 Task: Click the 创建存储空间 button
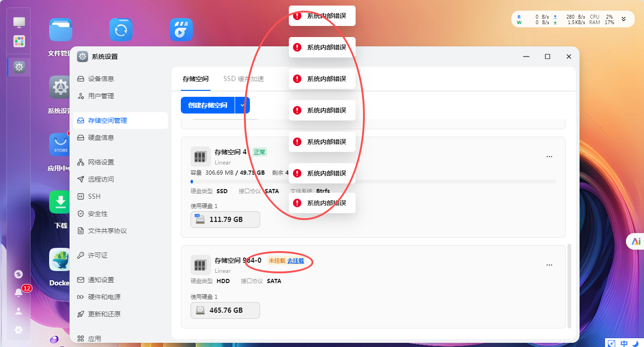click(x=208, y=105)
